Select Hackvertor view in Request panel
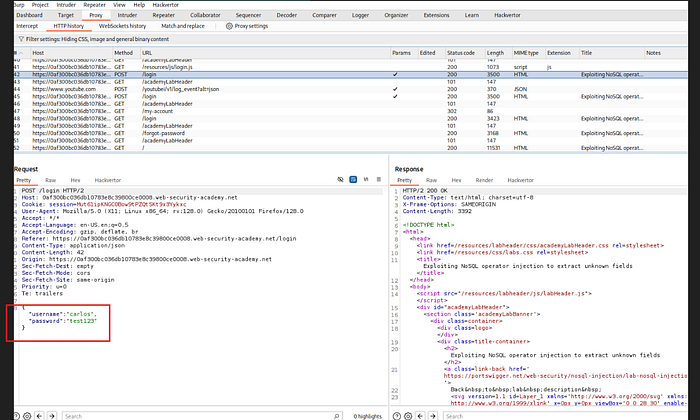 108,180
